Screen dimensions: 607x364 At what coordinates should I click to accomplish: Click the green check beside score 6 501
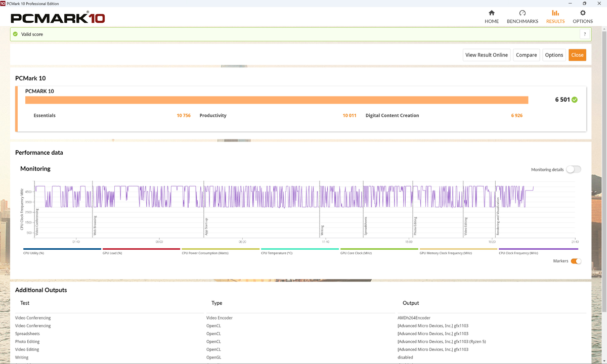click(x=574, y=100)
